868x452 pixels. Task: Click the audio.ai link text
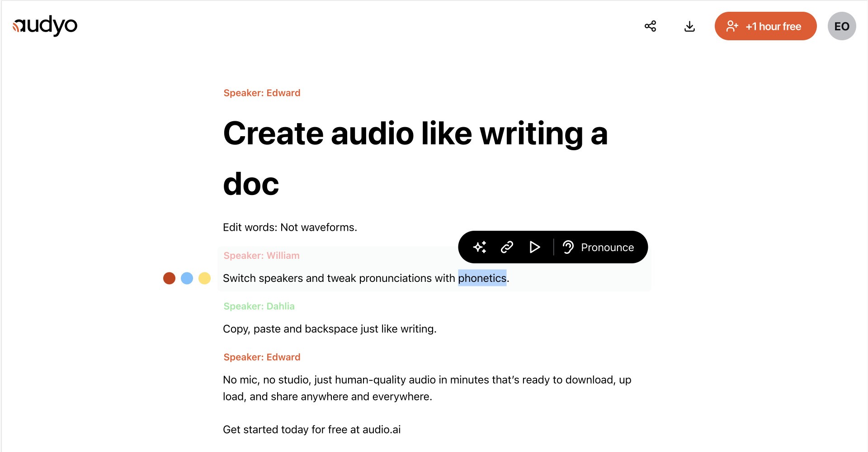[382, 429]
